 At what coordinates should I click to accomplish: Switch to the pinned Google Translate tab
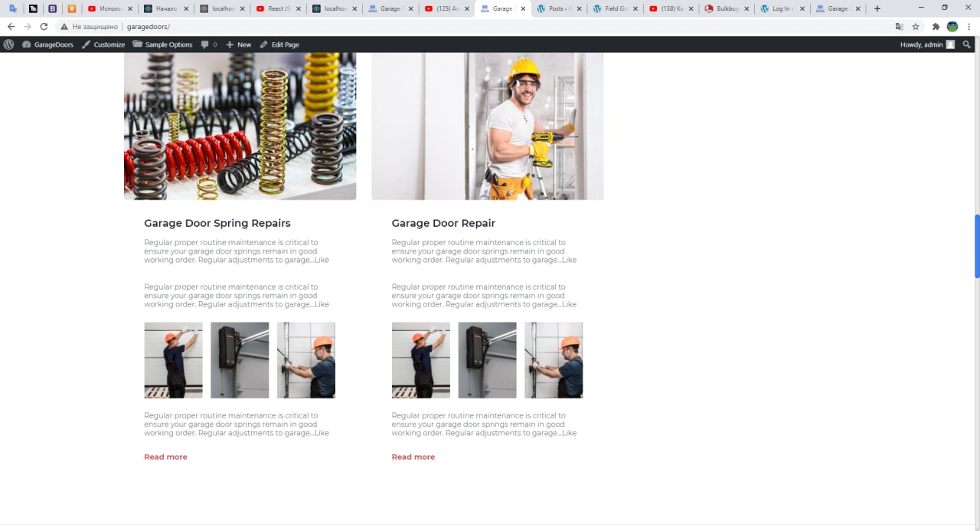(x=13, y=8)
